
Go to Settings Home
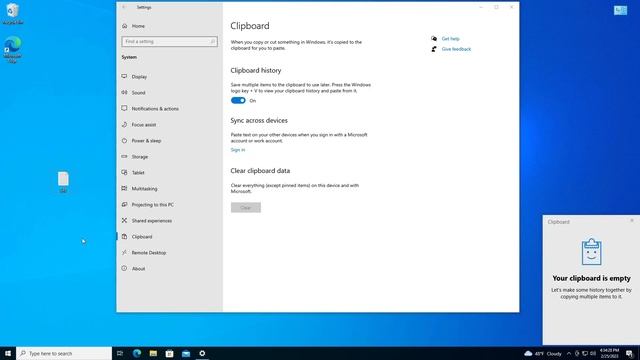(138, 26)
